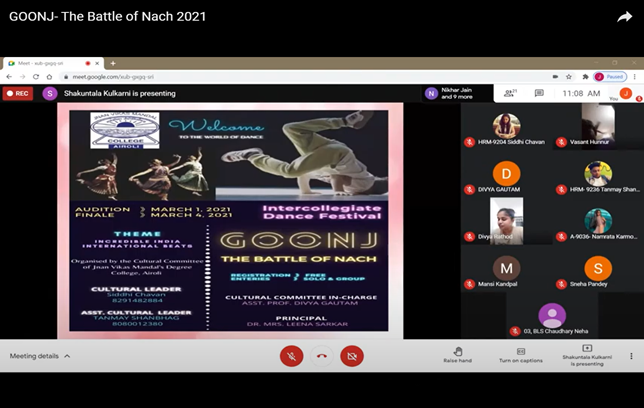This screenshot has height=408, width=644.
Task: Click your own avatar labeled You
Action: pyautogui.click(x=626, y=94)
